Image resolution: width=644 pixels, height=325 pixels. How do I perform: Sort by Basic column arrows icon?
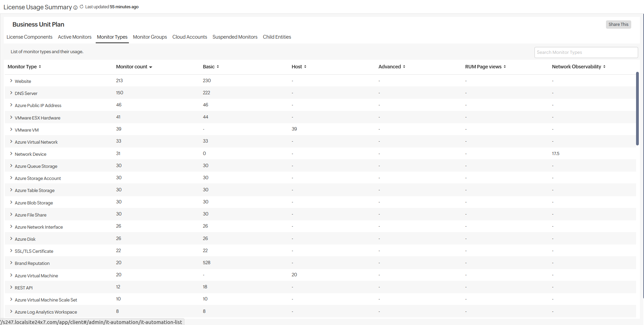218,67
